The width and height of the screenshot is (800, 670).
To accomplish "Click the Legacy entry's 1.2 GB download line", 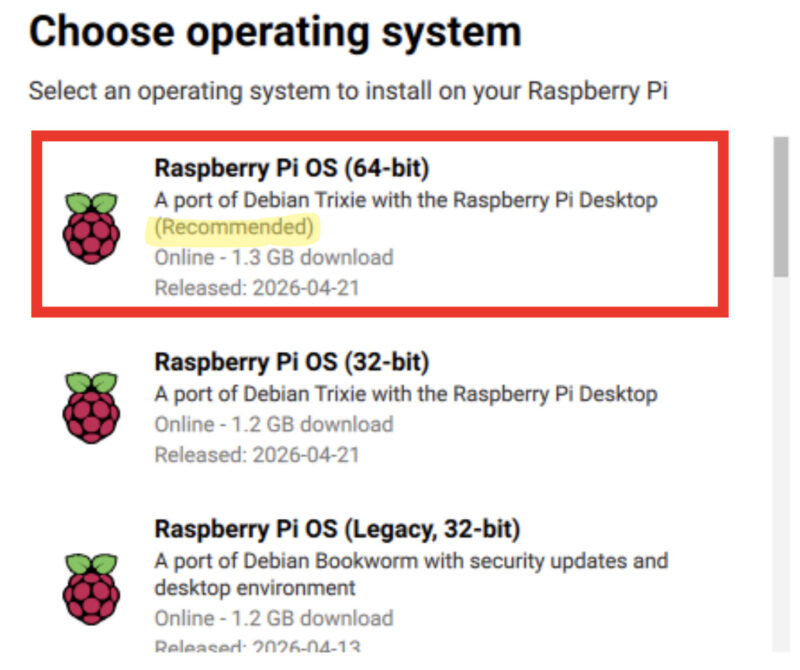I will [274, 618].
